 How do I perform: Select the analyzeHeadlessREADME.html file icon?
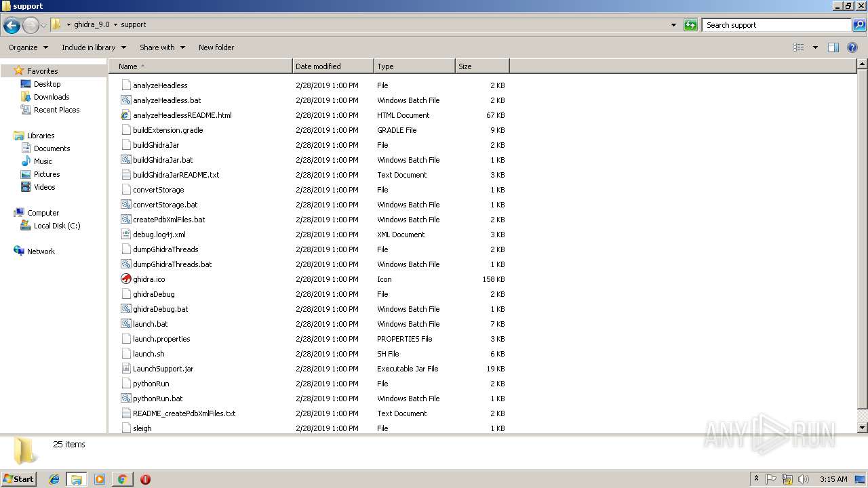(125, 115)
